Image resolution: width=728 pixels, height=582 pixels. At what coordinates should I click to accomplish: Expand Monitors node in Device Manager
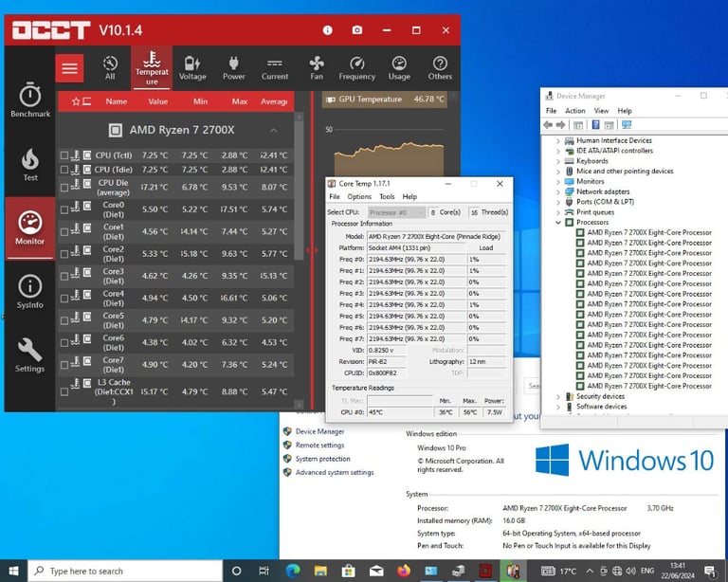558,181
